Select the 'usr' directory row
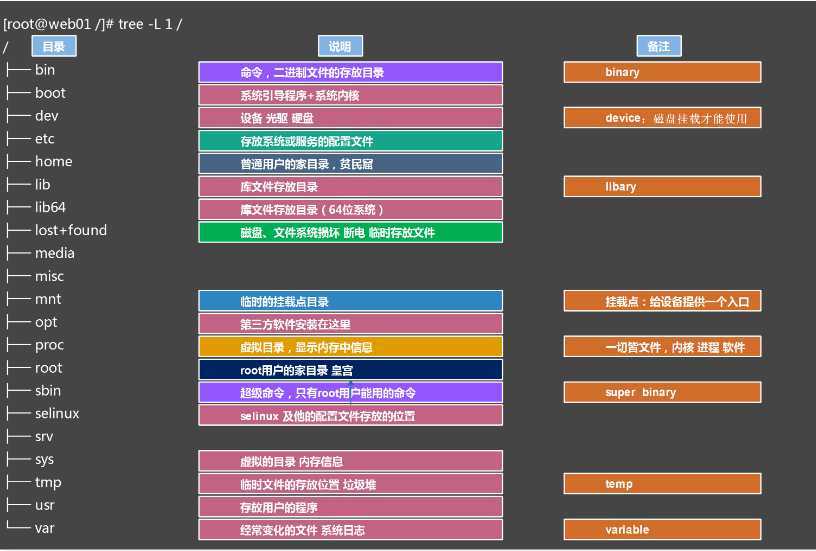Screen dimensions: 816x551 tap(31, 505)
